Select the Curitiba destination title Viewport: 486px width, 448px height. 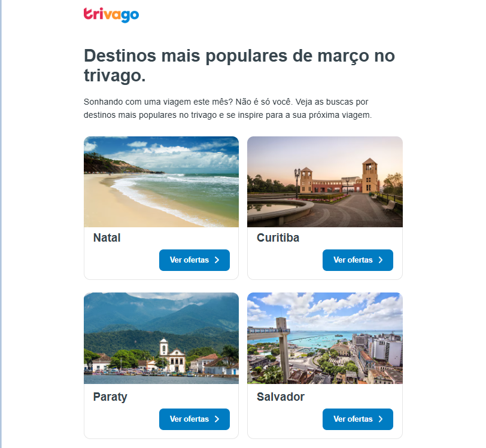(278, 237)
